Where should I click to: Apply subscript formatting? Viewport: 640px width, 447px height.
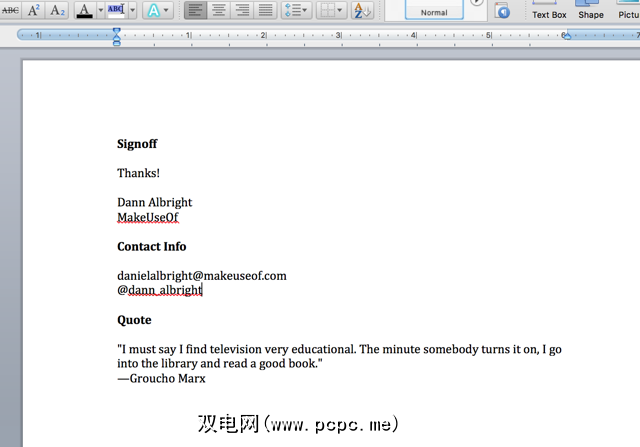pos(57,10)
